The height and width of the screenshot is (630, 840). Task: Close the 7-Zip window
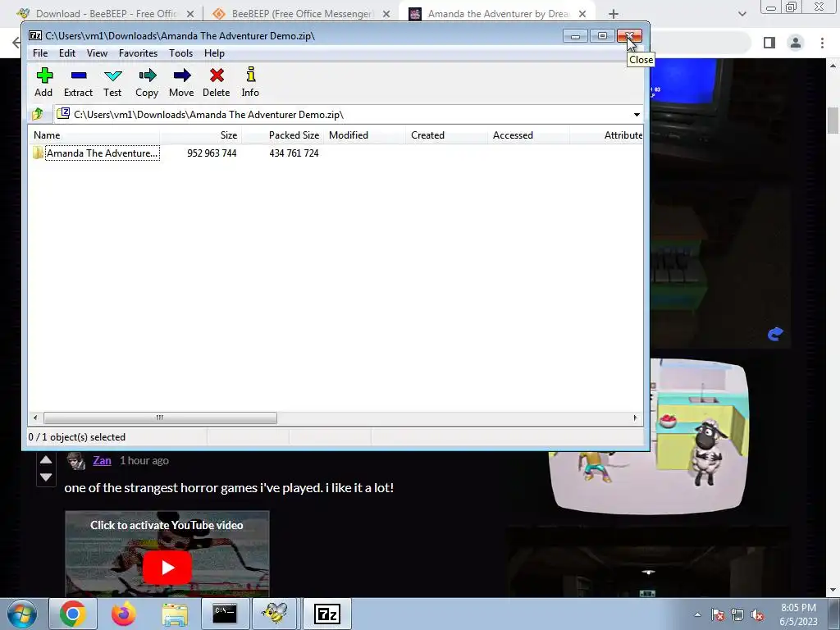pyautogui.click(x=629, y=36)
